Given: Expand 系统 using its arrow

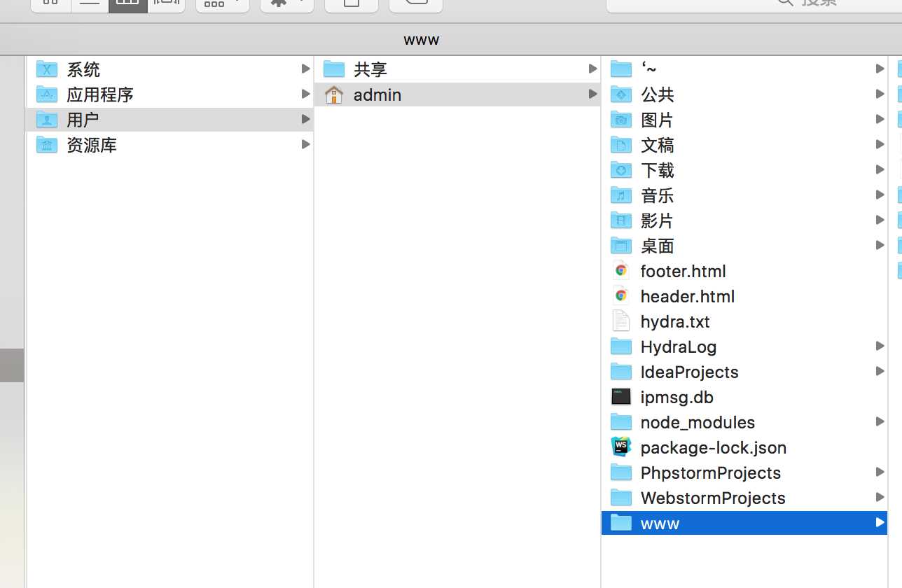Looking at the screenshot, I should coord(305,69).
